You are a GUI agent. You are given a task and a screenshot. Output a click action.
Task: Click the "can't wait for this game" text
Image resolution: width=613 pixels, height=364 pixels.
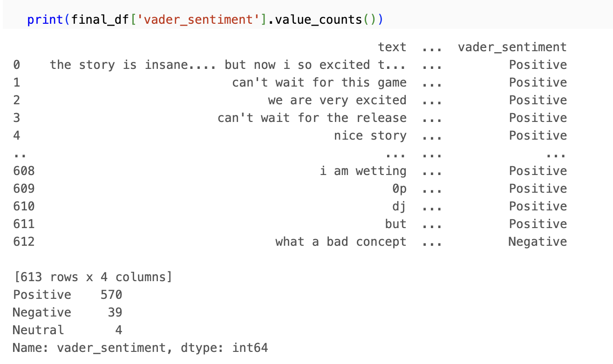tap(319, 82)
